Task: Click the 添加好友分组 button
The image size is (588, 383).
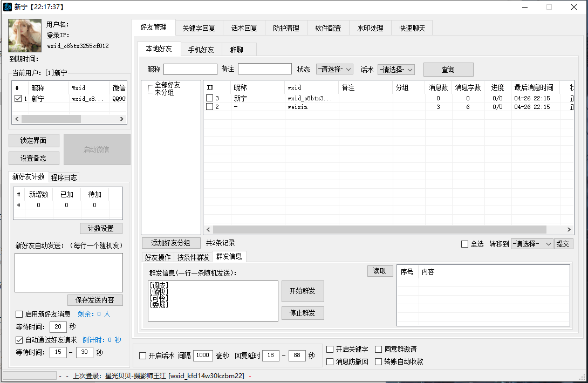Action: click(x=171, y=243)
